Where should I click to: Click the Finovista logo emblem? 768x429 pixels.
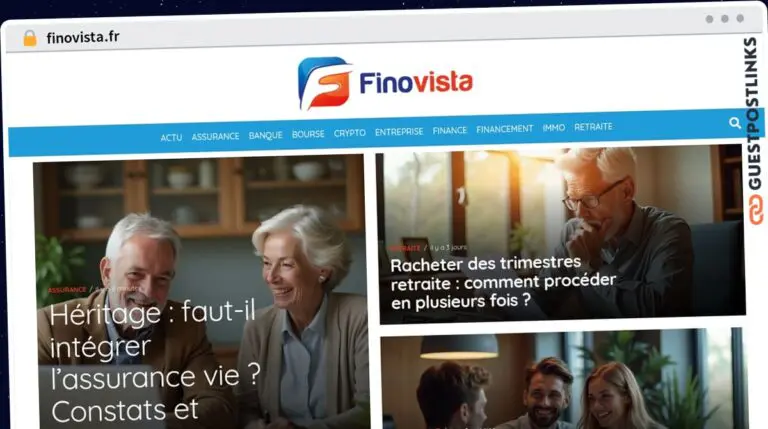pyautogui.click(x=325, y=83)
